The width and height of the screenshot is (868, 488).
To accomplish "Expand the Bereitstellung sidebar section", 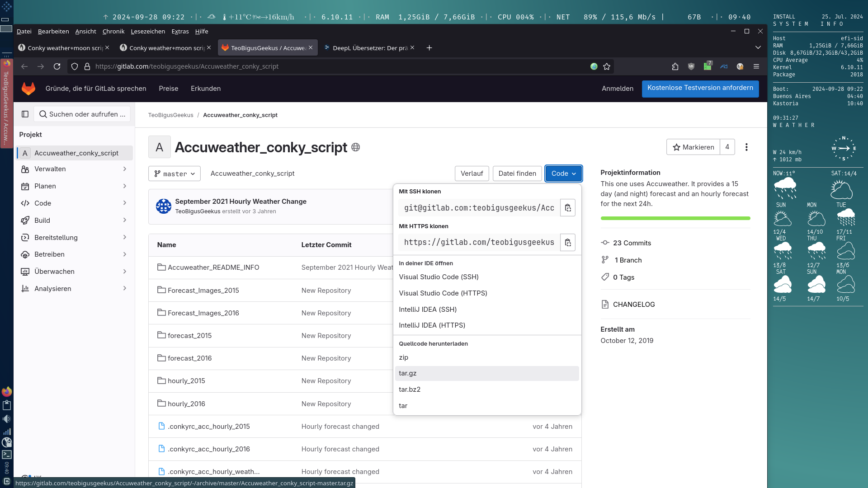I will coord(74,238).
